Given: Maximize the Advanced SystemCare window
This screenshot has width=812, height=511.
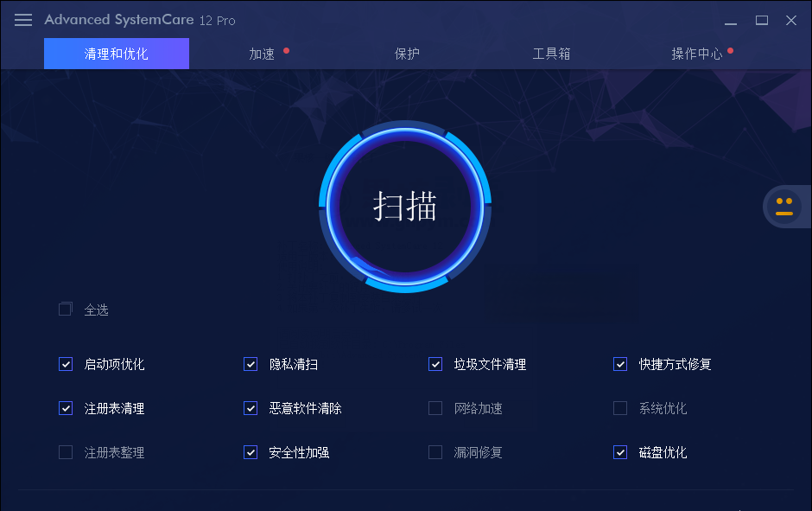Looking at the screenshot, I should coord(762,20).
